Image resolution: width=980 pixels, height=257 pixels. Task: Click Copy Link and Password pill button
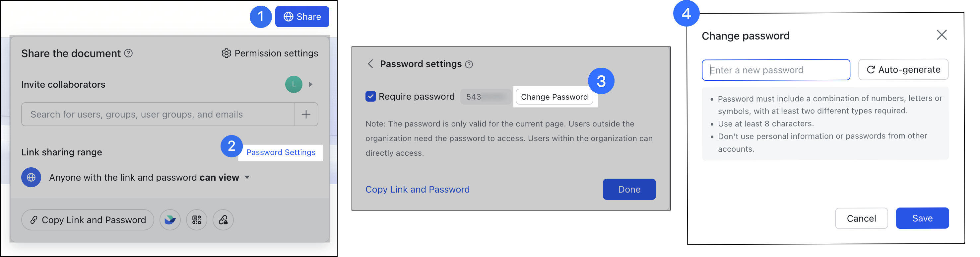(x=88, y=220)
